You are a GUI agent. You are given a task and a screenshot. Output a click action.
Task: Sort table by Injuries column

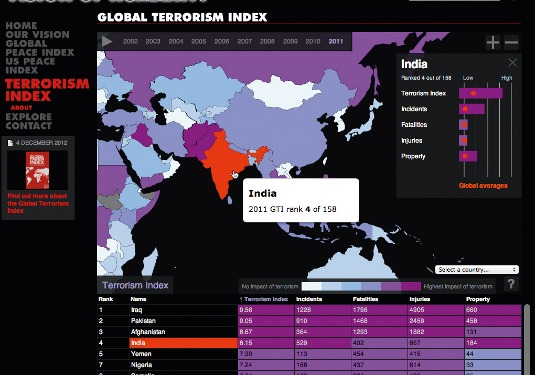coord(419,299)
